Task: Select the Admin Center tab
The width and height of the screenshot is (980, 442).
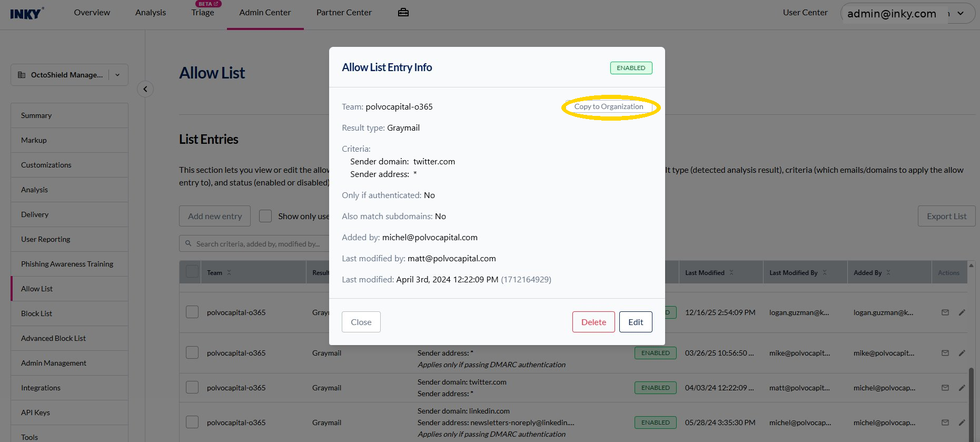Action: 265,13
